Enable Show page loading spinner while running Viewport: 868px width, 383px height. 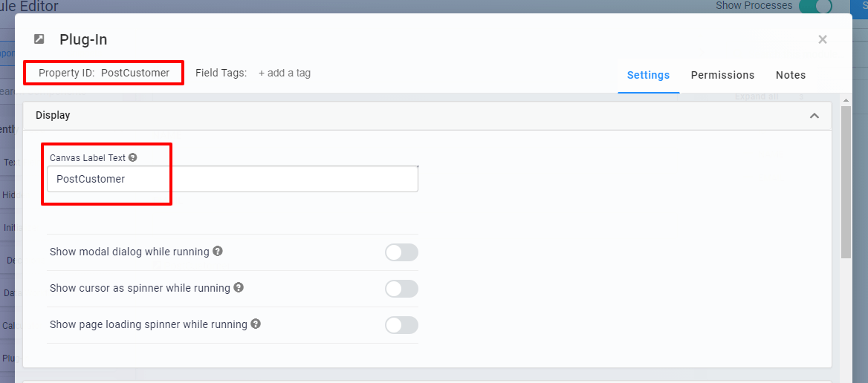(x=401, y=325)
